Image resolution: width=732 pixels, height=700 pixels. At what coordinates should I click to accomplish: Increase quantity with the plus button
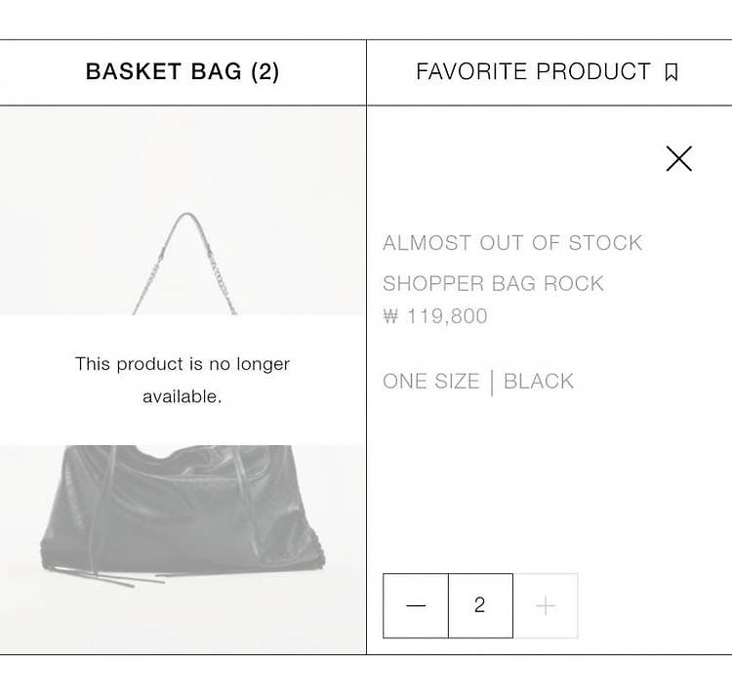(546, 605)
